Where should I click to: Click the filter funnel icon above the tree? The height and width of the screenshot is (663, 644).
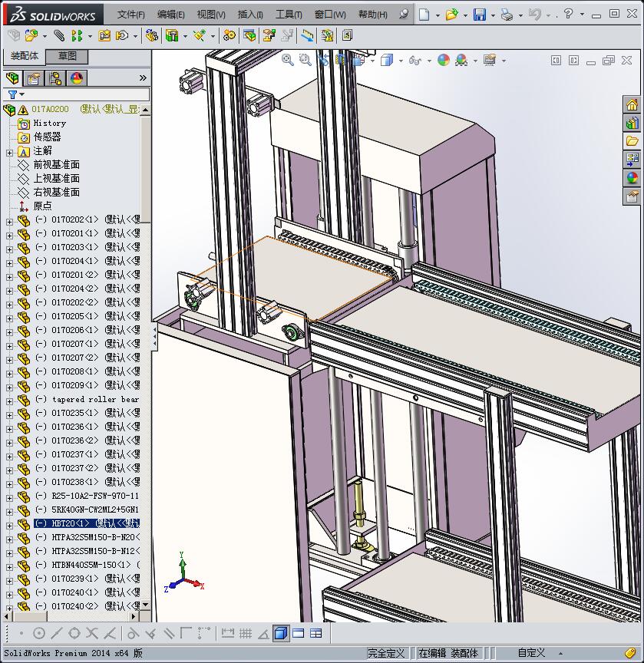[x=12, y=94]
